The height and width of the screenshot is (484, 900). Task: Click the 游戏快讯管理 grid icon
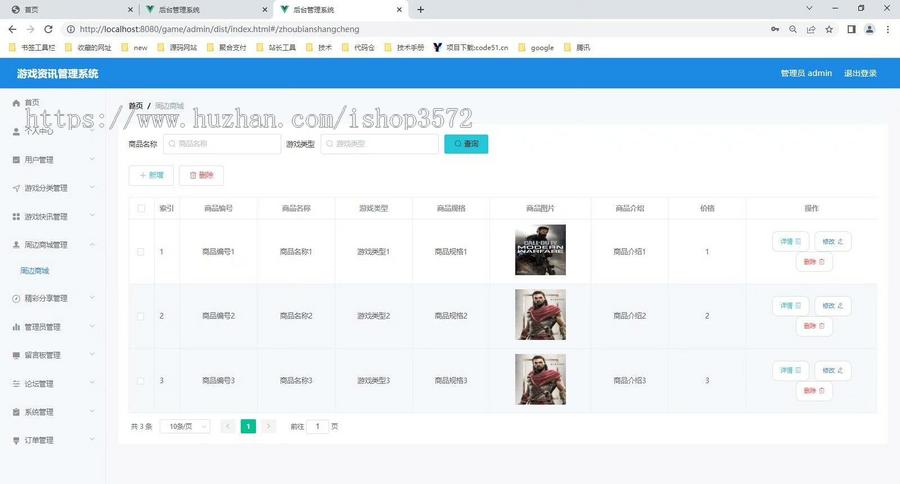[x=16, y=216]
